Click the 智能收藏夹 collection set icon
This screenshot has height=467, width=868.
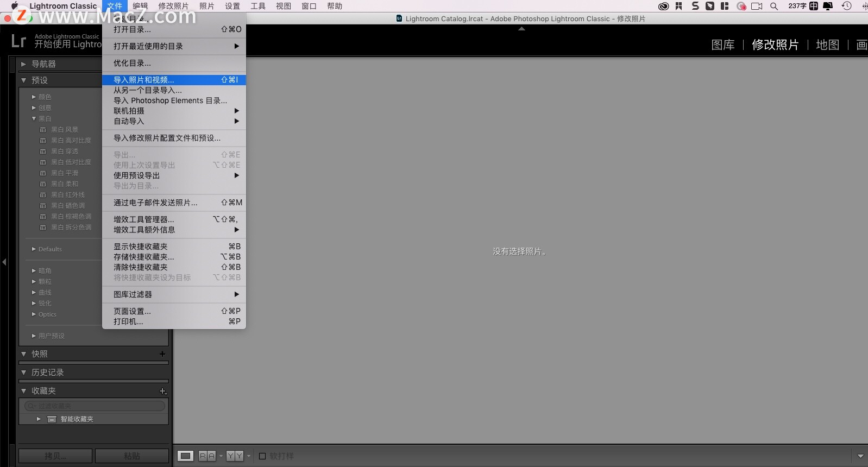(x=52, y=419)
